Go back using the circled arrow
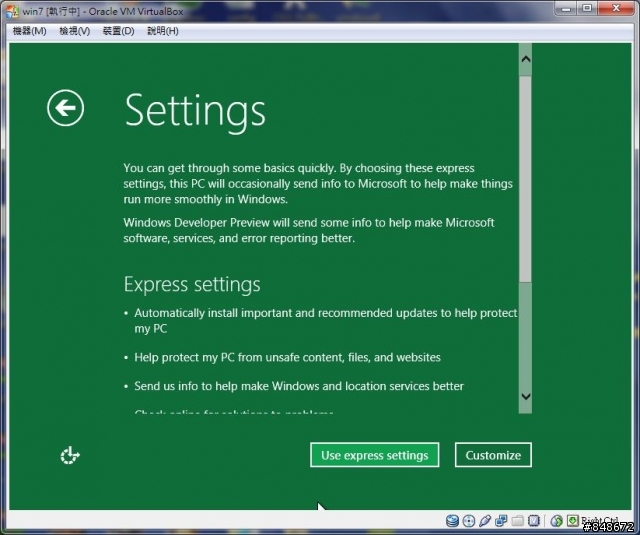 click(65, 108)
